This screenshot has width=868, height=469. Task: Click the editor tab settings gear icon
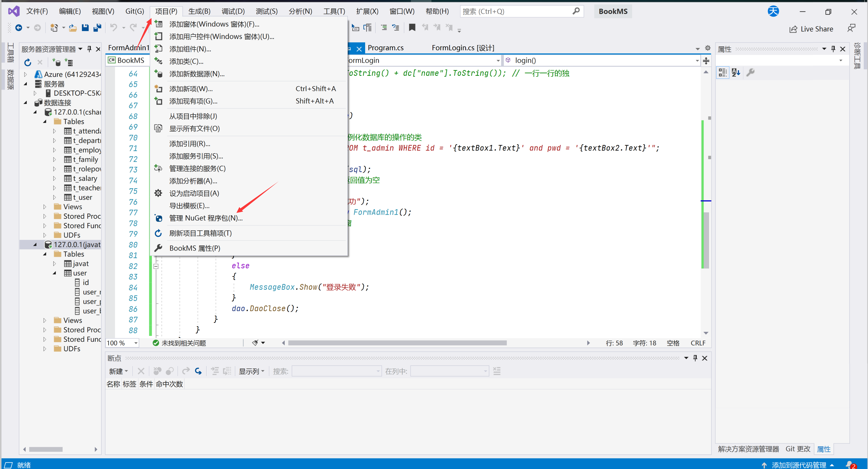(708, 48)
